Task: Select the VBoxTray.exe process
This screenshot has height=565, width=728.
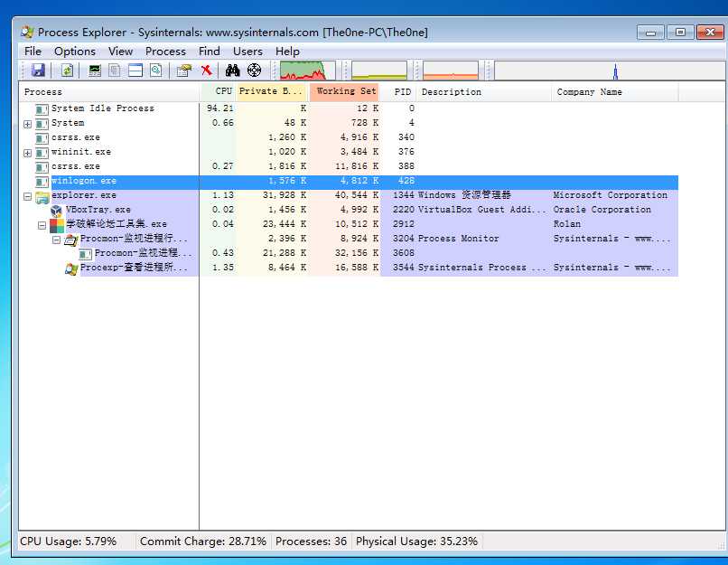Action: (x=349, y=210)
